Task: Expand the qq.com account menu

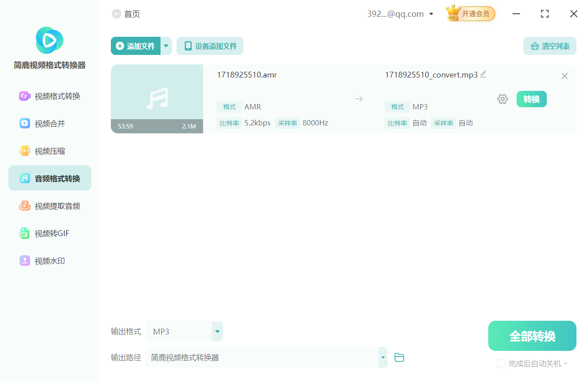Action: click(431, 14)
